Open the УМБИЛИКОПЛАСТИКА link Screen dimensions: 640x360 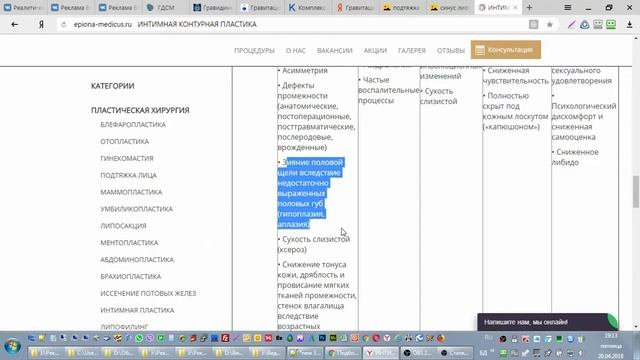(136, 209)
